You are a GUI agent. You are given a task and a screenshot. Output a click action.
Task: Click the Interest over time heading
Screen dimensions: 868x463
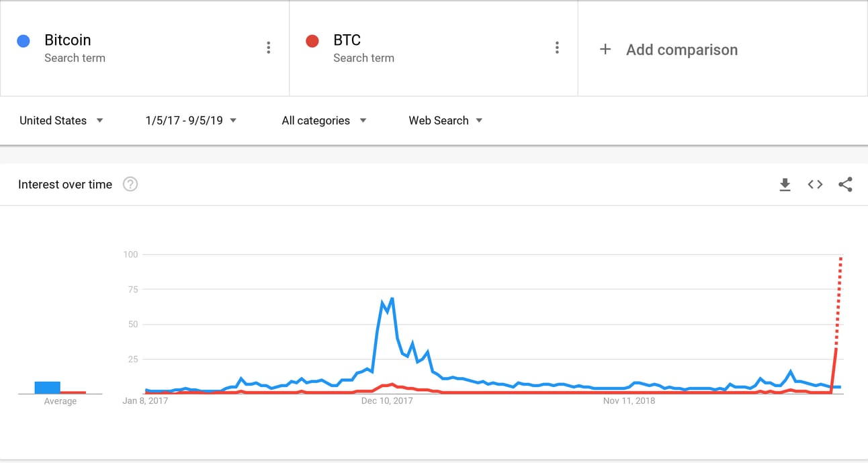[65, 185]
